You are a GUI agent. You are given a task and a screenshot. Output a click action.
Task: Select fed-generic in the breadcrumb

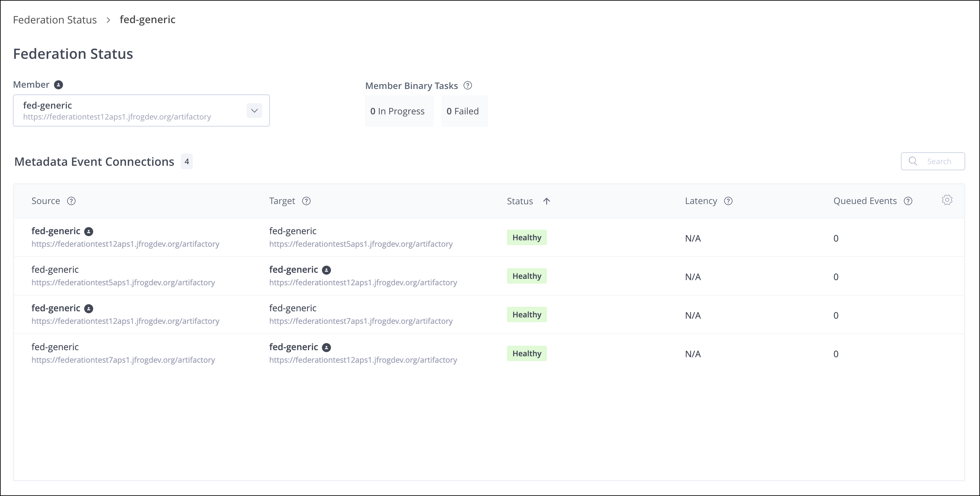pos(147,19)
